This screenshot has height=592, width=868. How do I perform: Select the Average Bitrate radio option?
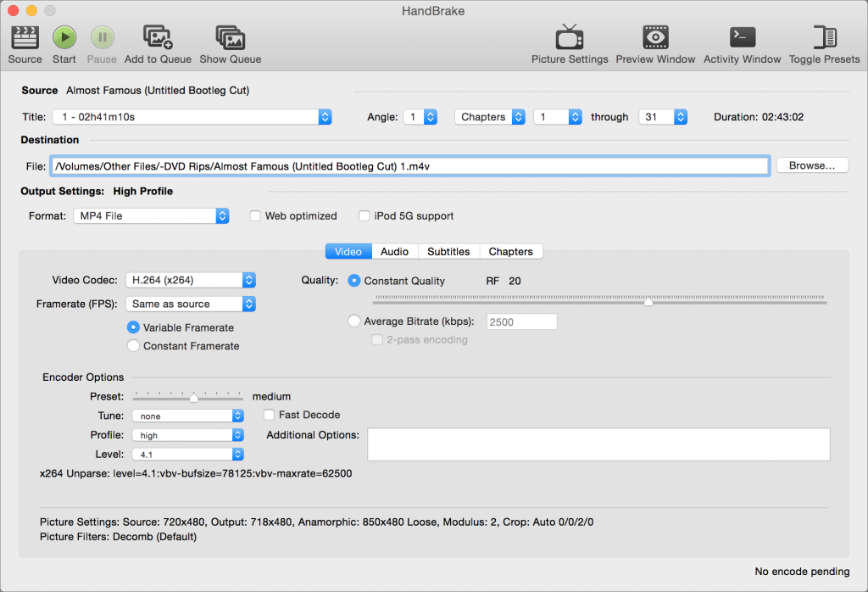[x=354, y=321]
